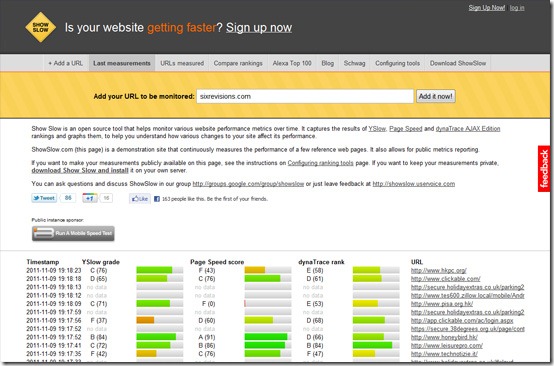
Task: Click the Twitter Tweet button
Action: click(44, 198)
